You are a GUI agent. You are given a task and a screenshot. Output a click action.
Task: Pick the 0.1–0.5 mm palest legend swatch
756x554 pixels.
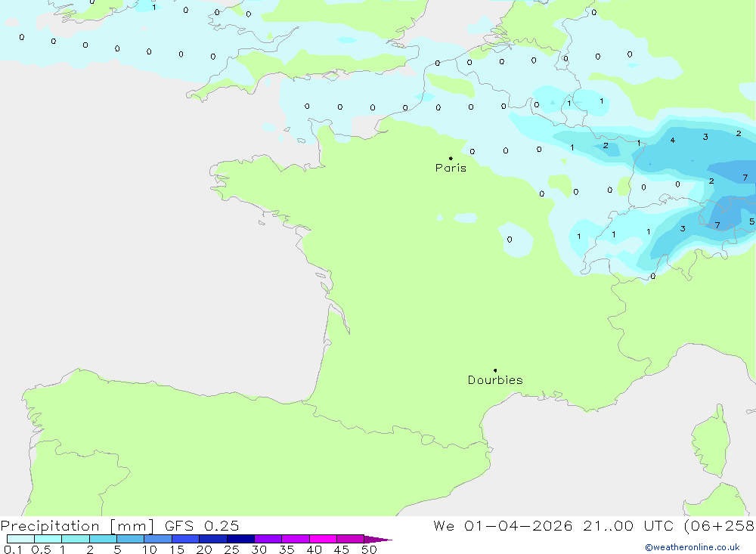(x=20, y=539)
